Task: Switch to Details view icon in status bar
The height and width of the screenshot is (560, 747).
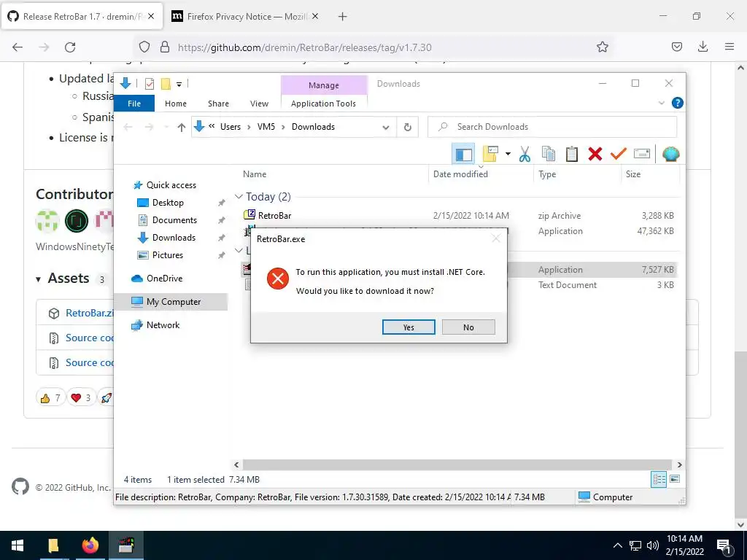Action: pyautogui.click(x=659, y=480)
